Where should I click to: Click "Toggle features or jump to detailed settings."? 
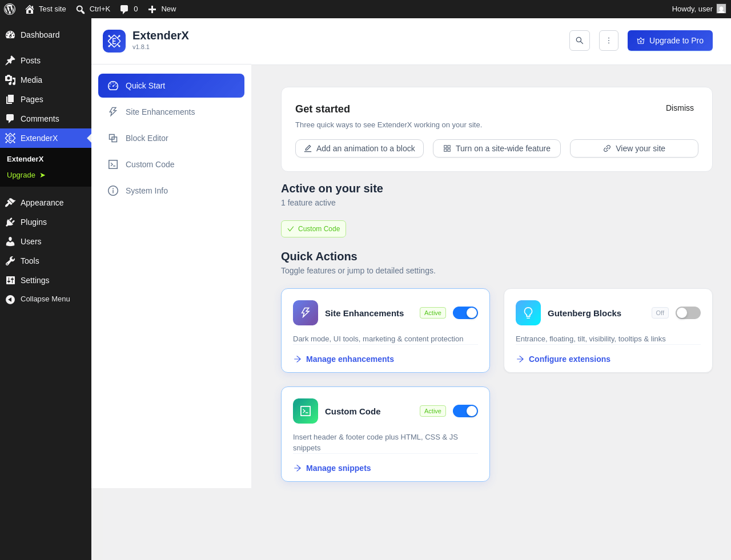pyautogui.click(x=358, y=271)
